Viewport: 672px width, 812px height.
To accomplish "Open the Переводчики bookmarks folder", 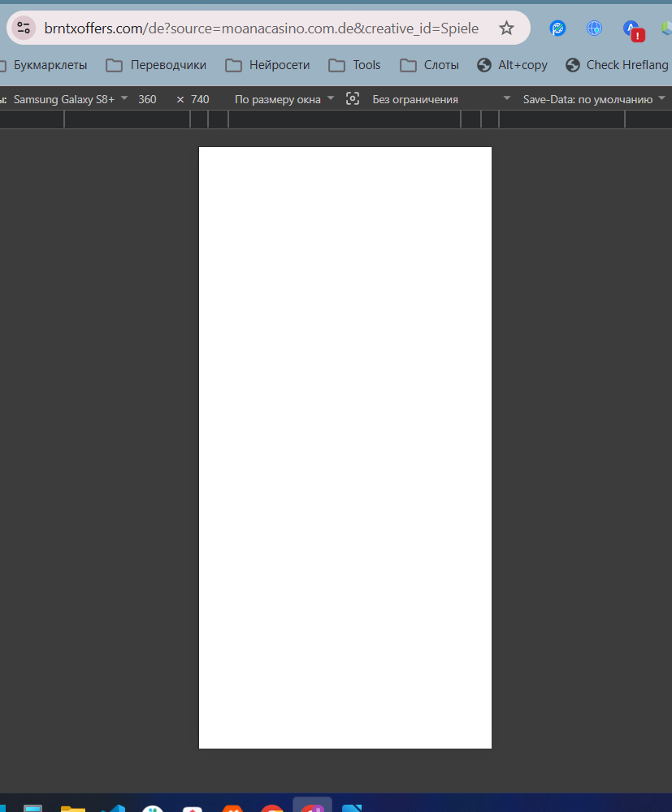I will pyautogui.click(x=156, y=65).
